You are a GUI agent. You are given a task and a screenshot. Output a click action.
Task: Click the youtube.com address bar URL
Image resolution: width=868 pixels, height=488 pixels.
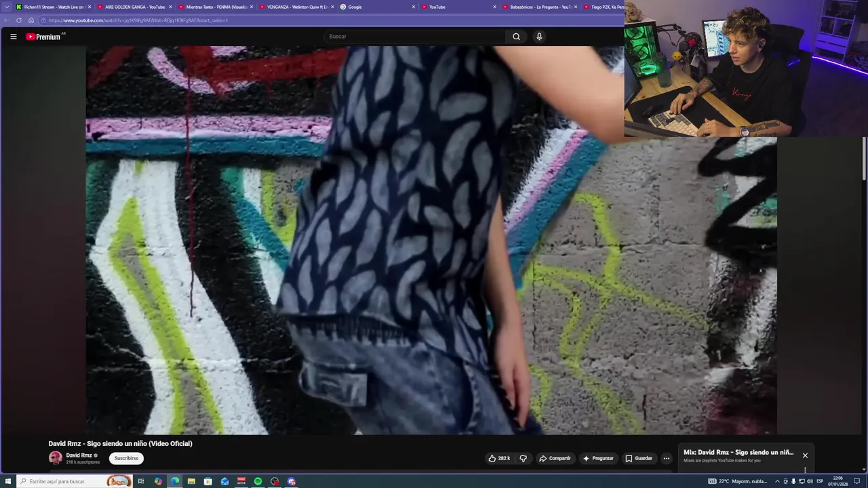138,20
